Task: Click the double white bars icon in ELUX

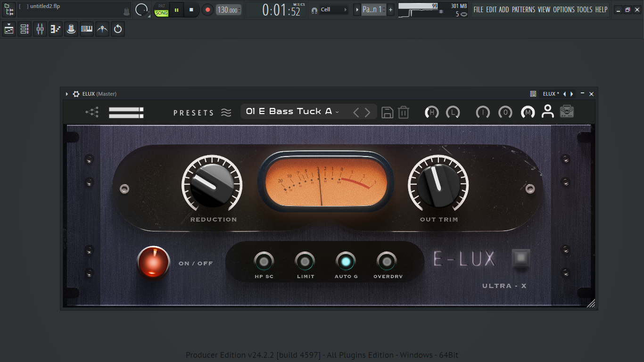Action: [x=126, y=112]
